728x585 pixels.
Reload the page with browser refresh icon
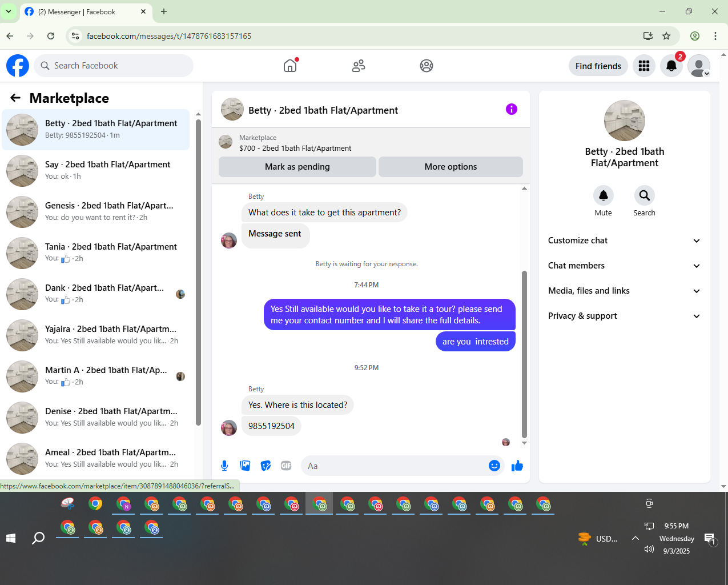pos(51,36)
